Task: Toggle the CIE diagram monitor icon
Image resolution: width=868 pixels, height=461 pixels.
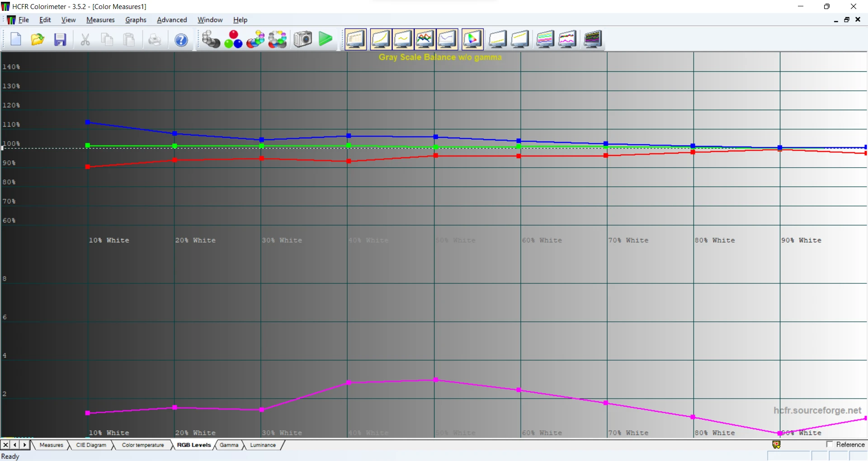Action: point(472,39)
